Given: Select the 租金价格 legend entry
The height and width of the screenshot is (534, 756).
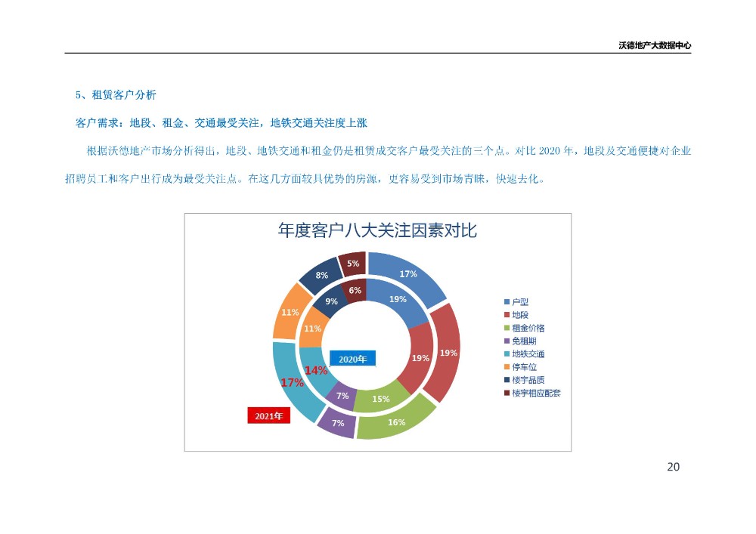Looking at the screenshot, I should 528,328.
